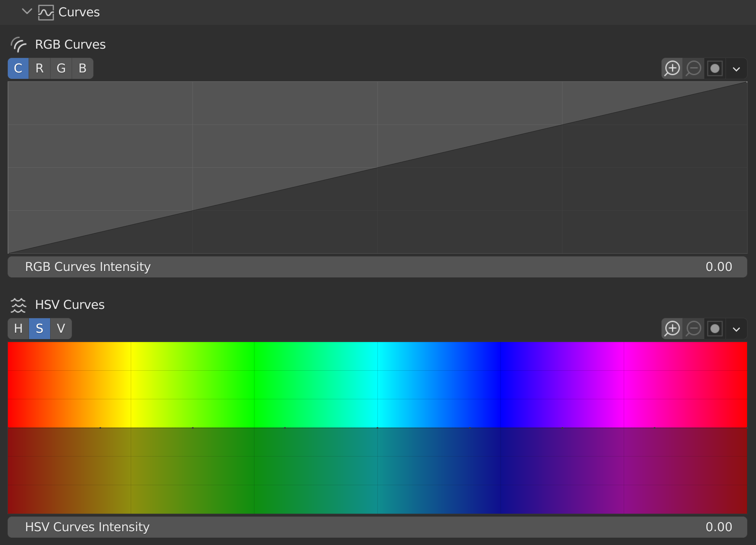Select the G green channel button

pyautogui.click(x=61, y=68)
